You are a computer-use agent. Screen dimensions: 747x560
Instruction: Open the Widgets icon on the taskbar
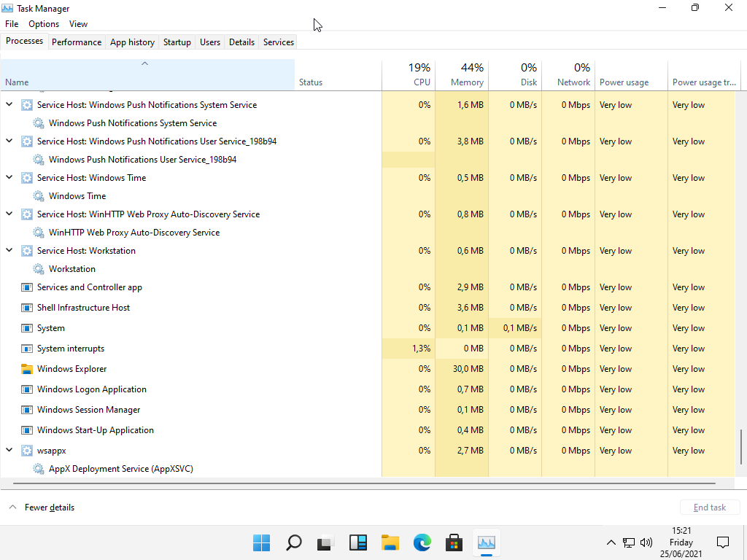(x=357, y=542)
